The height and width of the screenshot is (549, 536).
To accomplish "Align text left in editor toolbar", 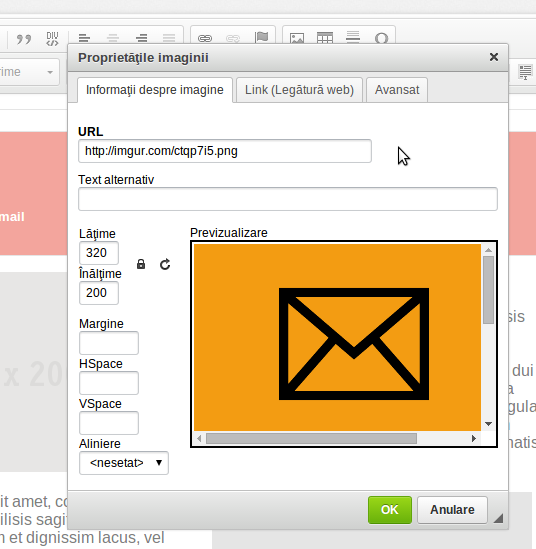I will coord(84,38).
